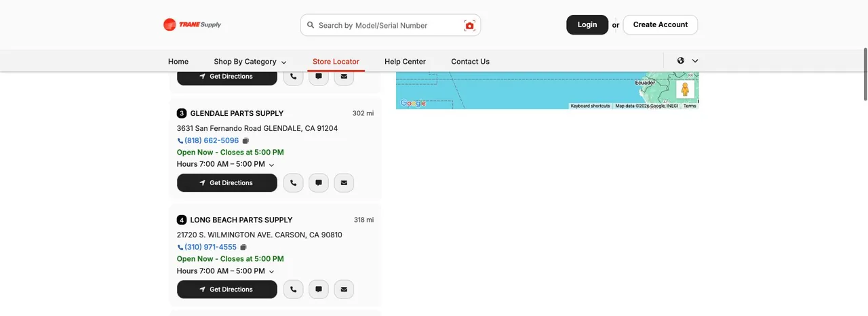Open chat button for Long Beach Parts Supply

(319, 290)
